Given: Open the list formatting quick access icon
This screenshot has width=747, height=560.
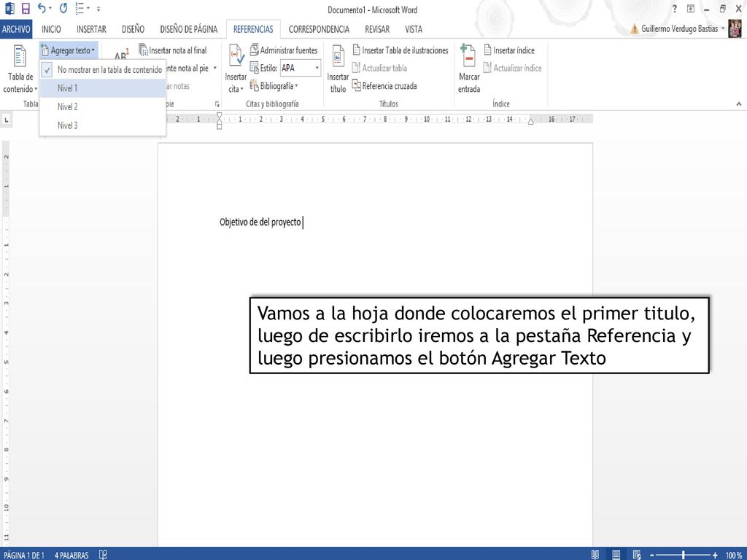Looking at the screenshot, I should (80, 8).
